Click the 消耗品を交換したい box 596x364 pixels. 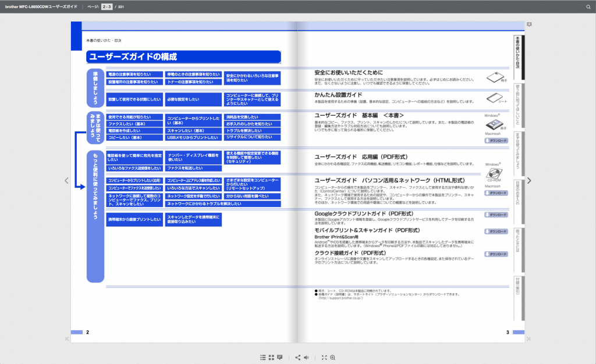pos(253,117)
